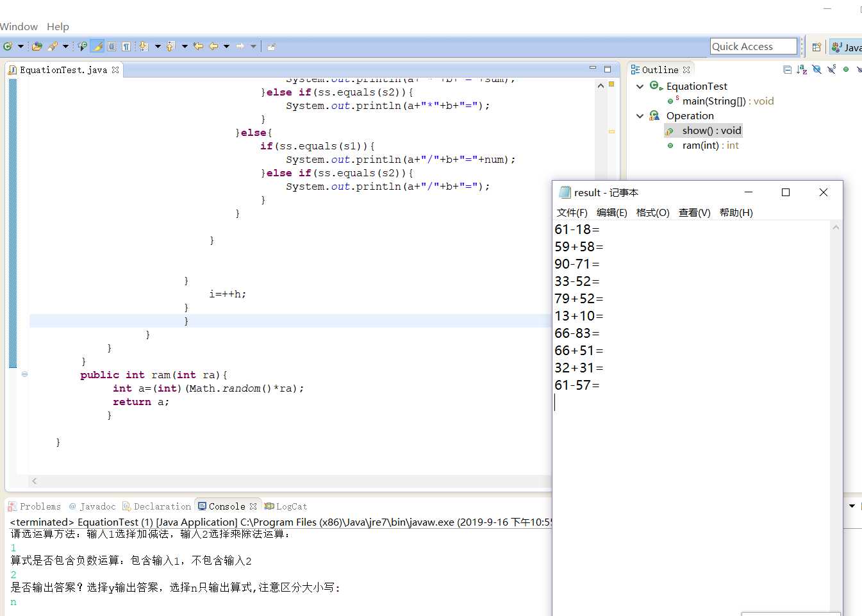
Task: Select ram(int) : int in Outline
Action: click(703, 146)
